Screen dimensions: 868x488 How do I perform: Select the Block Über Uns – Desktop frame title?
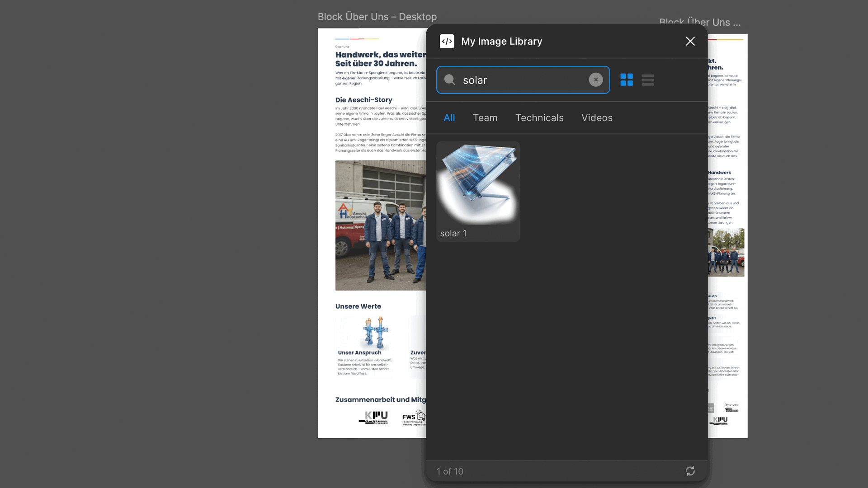coord(377,17)
